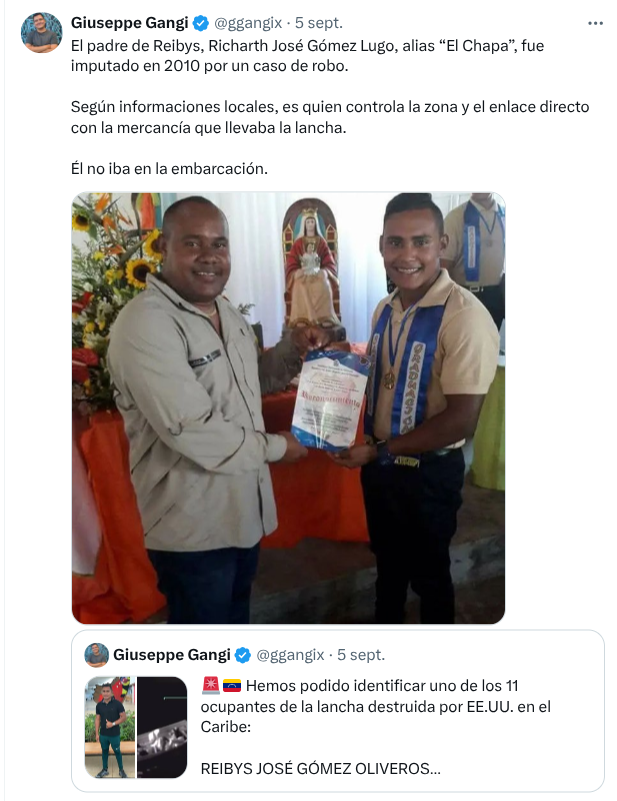Click the 'REIBYS JOSÉ GÓMEZ OLIVEROS...' line
This screenshot has height=801, width=617.
(320, 768)
